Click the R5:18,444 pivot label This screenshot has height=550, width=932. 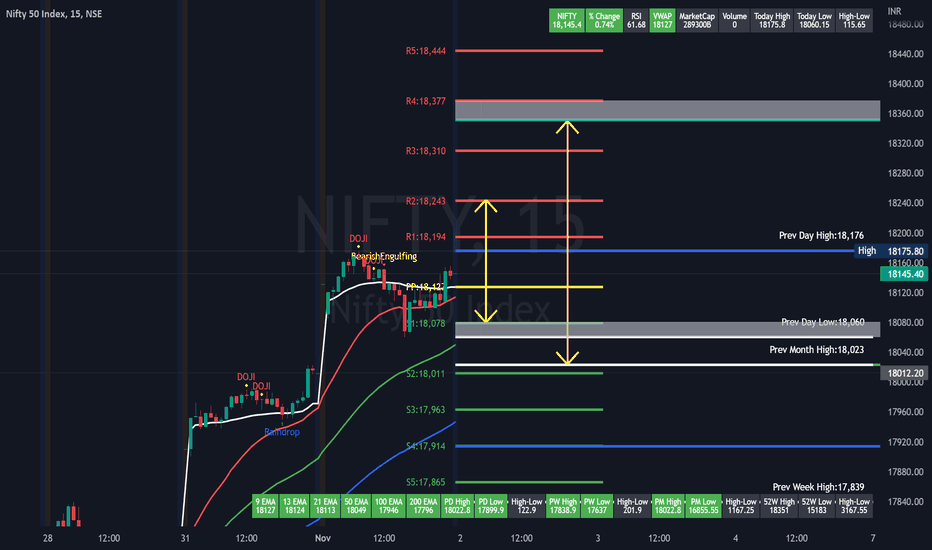(x=426, y=51)
